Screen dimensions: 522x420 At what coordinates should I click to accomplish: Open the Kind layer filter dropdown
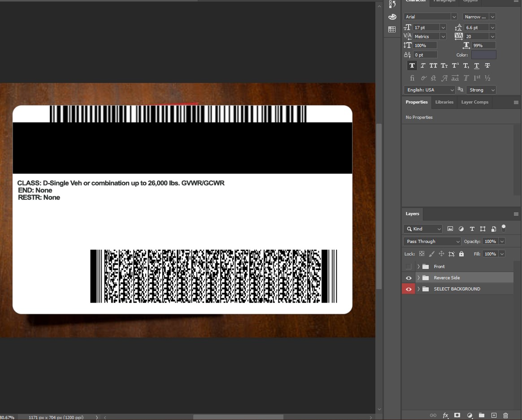[x=423, y=229]
